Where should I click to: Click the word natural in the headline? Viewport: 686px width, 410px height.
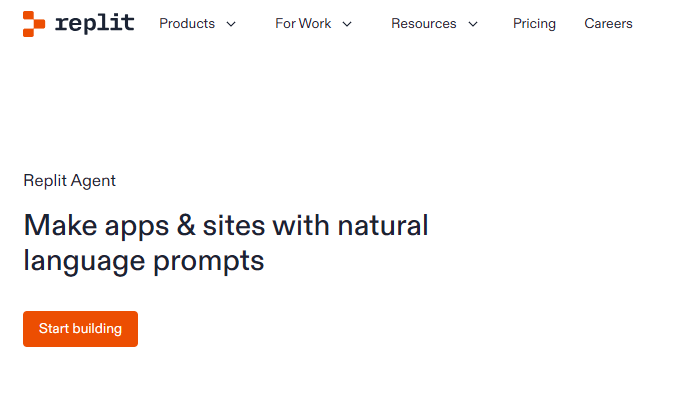tap(383, 226)
